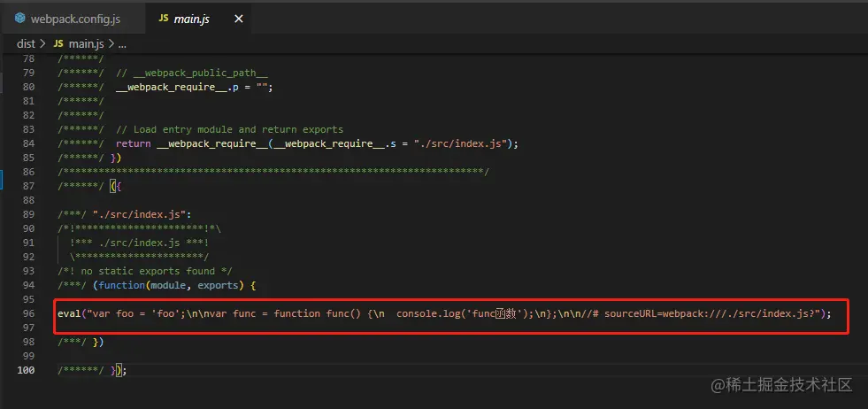Click the closing '});' on line 100
The width and height of the screenshot is (868, 409).
pyautogui.click(x=119, y=370)
